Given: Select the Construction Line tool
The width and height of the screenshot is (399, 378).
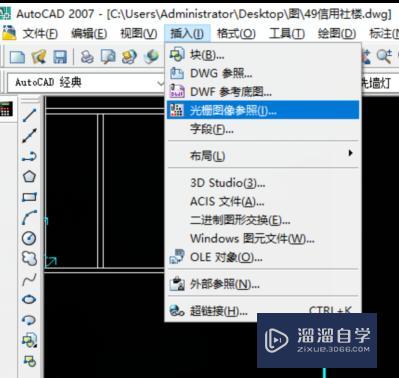Looking at the screenshot, I should (x=29, y=136).
